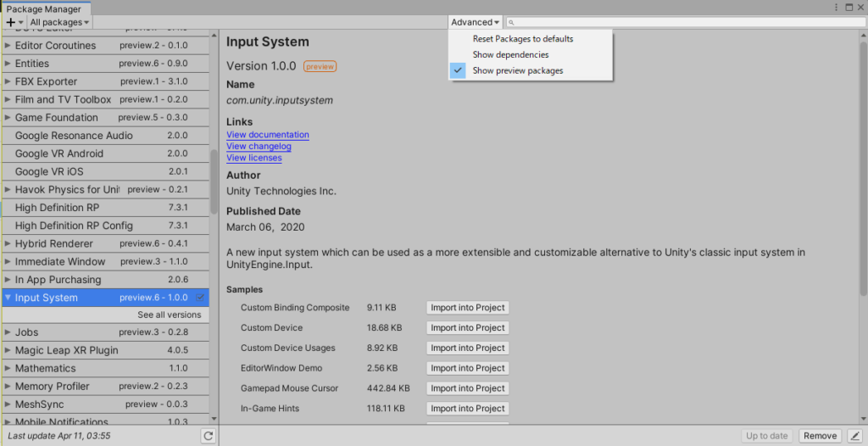Viewport: 868px width, 446px height.
Task: Select the Google Resonance Audio package
Action: point(106,136)
